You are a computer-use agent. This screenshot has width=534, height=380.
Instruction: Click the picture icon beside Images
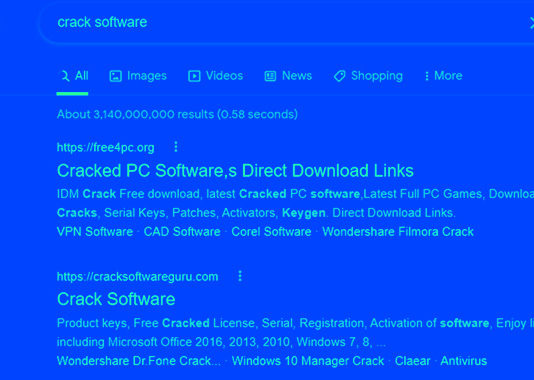115,76
